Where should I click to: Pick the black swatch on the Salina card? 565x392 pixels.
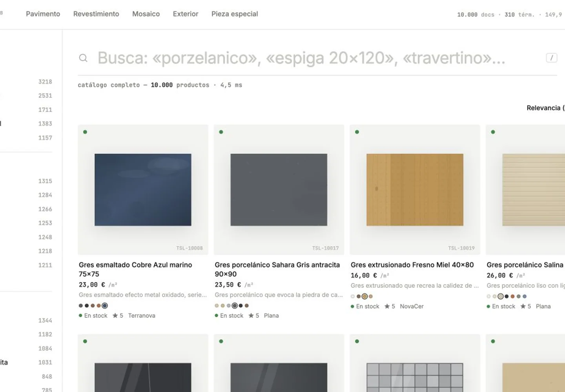pos(507,296)
